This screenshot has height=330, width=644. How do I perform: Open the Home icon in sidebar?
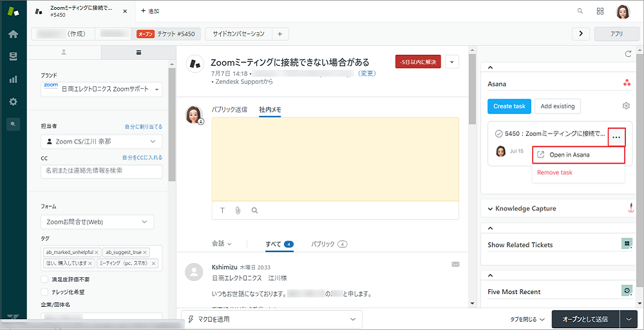(13, 34)
